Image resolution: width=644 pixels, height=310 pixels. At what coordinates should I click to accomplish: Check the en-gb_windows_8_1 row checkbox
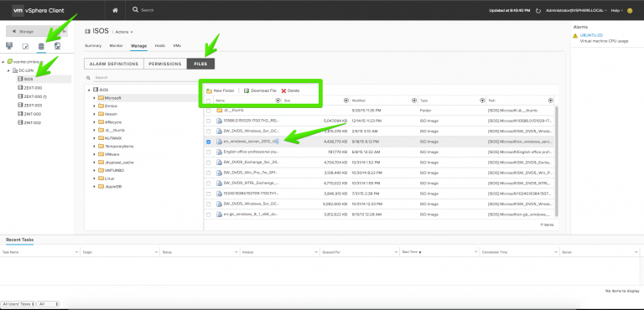(x=209, y=214)
